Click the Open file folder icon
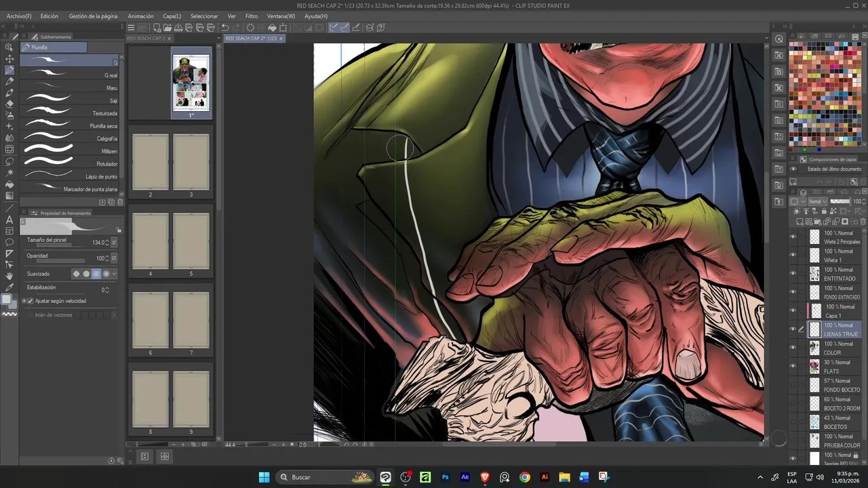 [x=167, y=28]
